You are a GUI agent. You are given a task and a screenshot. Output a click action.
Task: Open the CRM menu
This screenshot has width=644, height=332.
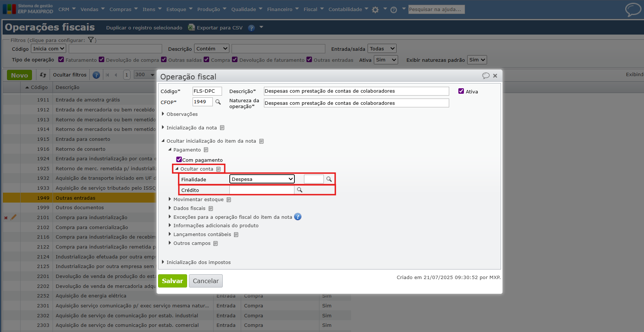click(67, 9)
